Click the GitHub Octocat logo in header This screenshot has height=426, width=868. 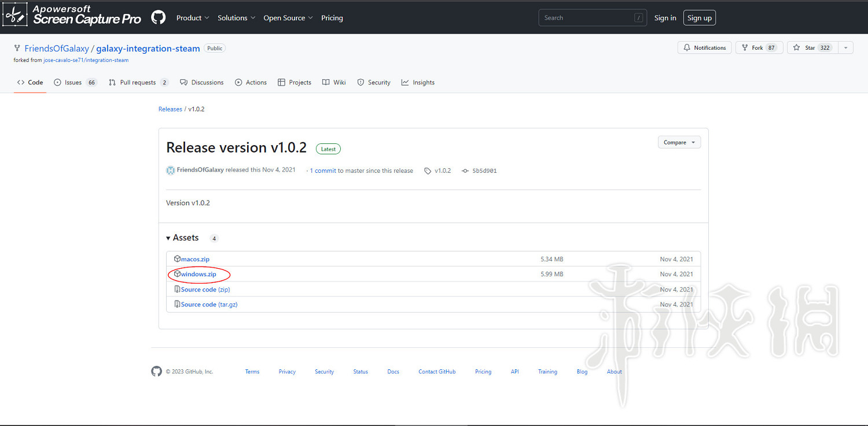(158, 17)
